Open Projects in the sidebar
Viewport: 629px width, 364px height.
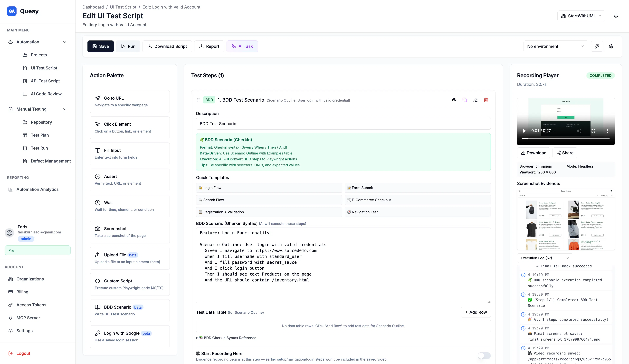(38, 55)
